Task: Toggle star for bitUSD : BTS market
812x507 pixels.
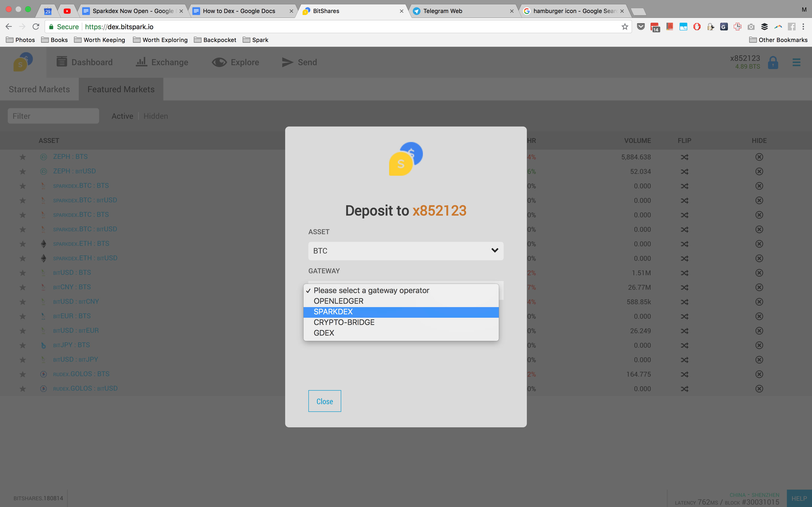Action: [22, 273]
